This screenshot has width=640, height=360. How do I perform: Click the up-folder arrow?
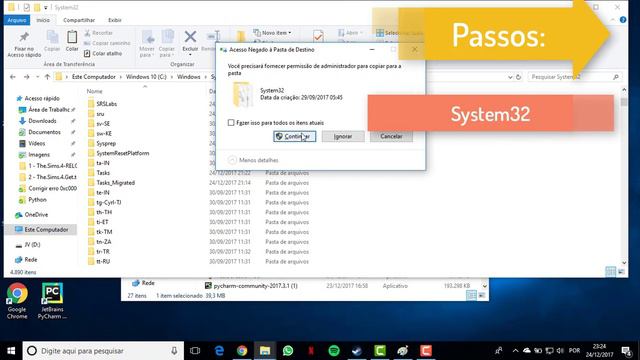[x=47, y=77]
